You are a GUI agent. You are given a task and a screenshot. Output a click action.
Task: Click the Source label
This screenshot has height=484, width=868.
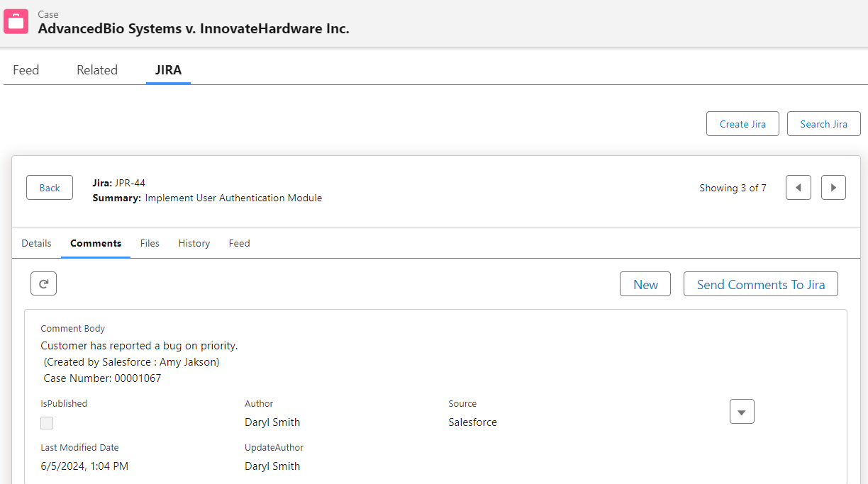point(462,403)
